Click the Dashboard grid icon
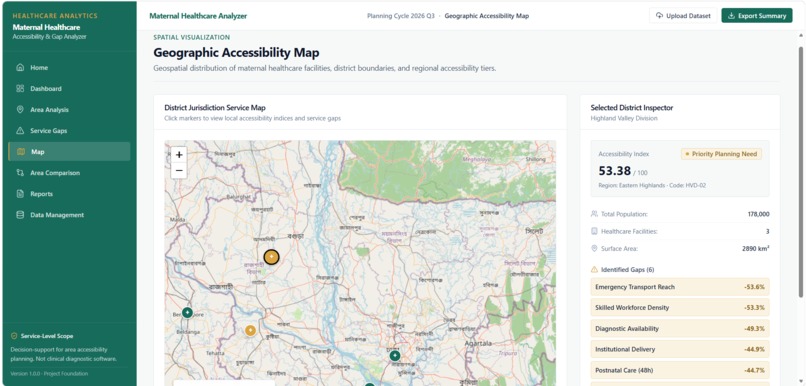 pos(20,88)
